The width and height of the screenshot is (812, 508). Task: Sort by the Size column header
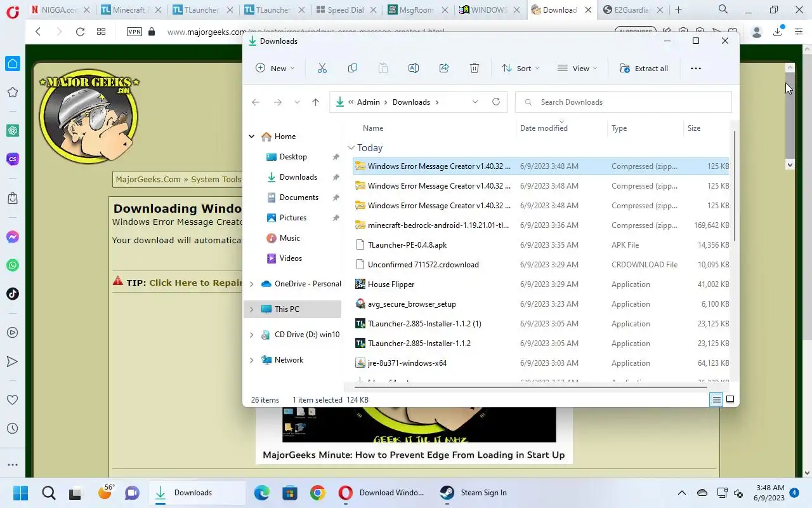(694, 128)
